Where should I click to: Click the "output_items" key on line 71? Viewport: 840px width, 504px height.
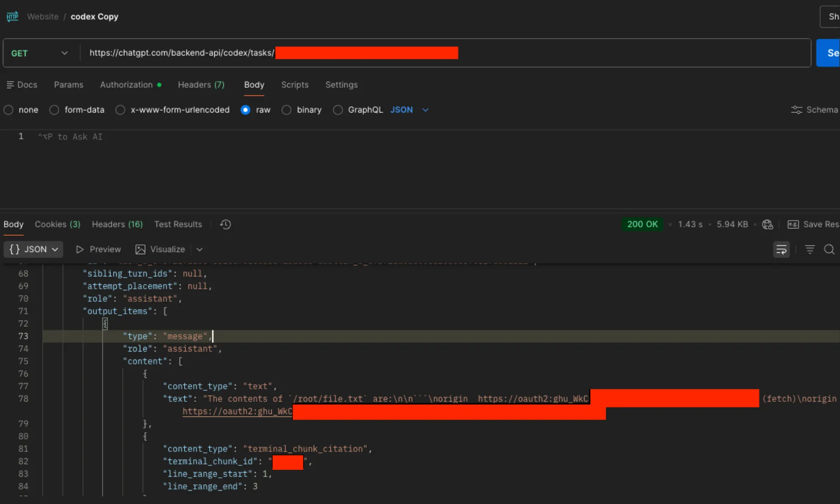click(x=118, y=312)
